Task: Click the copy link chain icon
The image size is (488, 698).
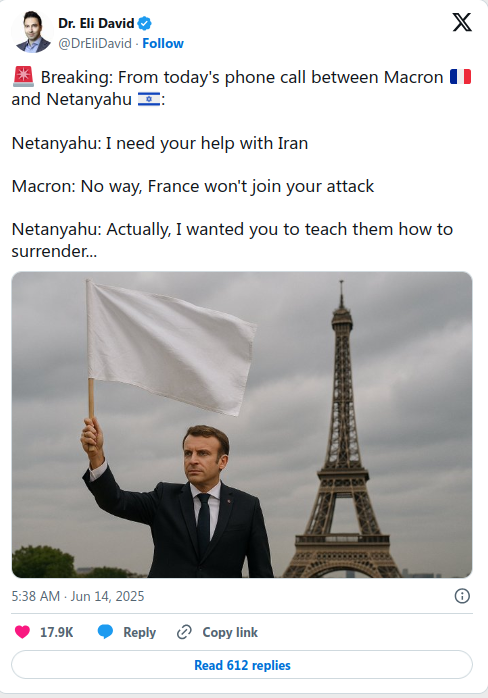Action: click(x=184, y=632)
